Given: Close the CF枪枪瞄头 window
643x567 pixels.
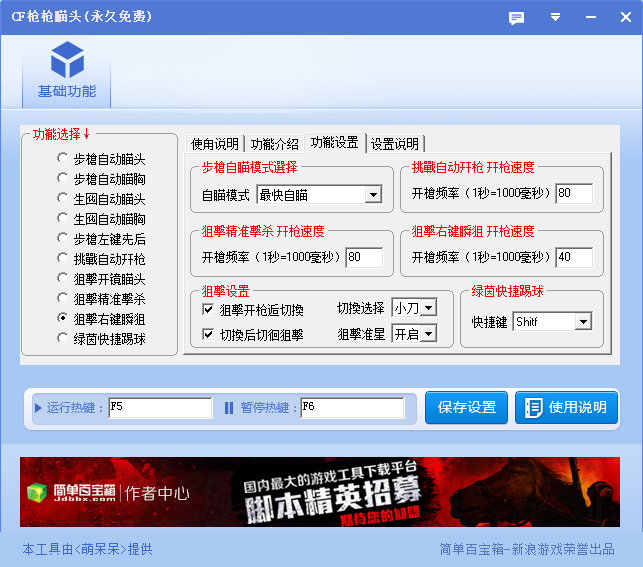Looking at the screenshot, I should (x=626, y=17).
